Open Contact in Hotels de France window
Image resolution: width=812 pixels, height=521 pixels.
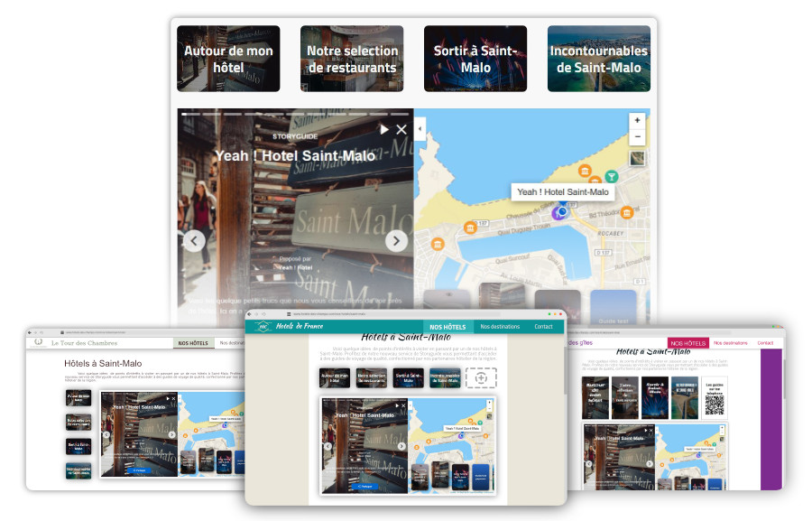[x=543, y=327]
